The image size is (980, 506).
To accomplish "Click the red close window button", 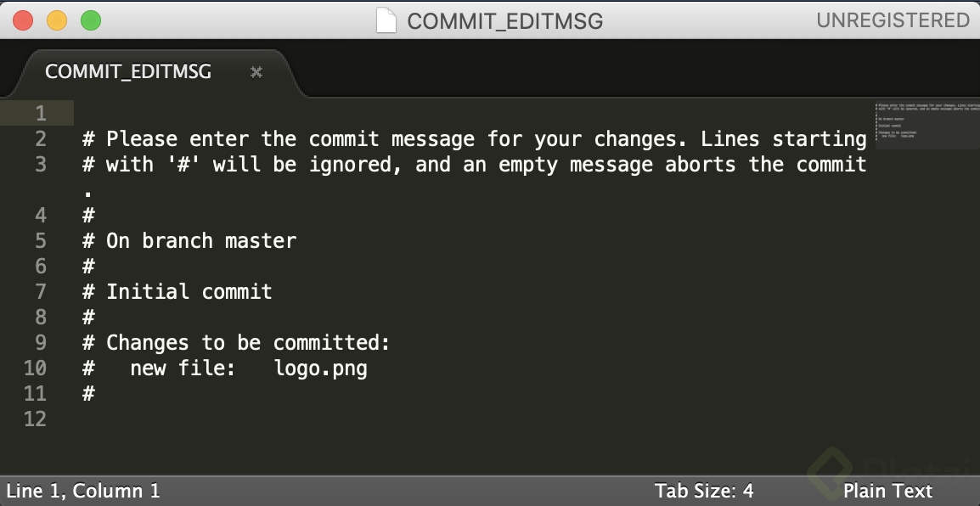I will point(23,20).
